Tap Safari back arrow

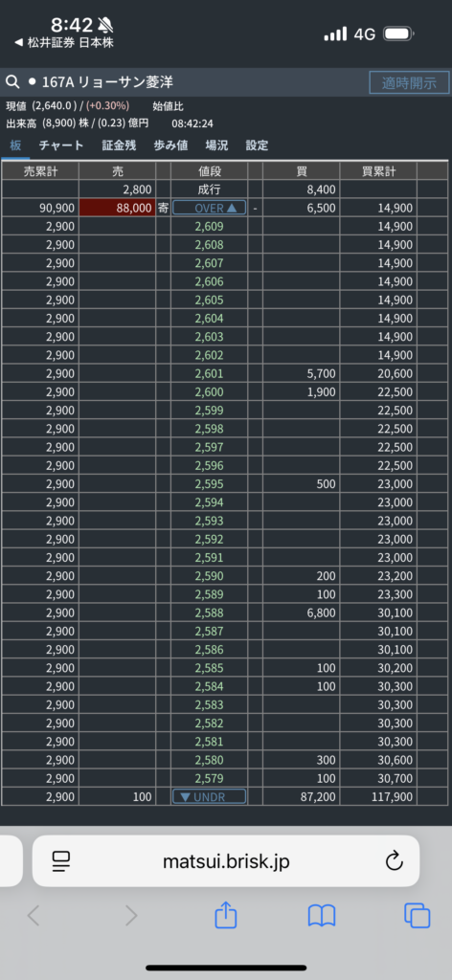(34, 916)
